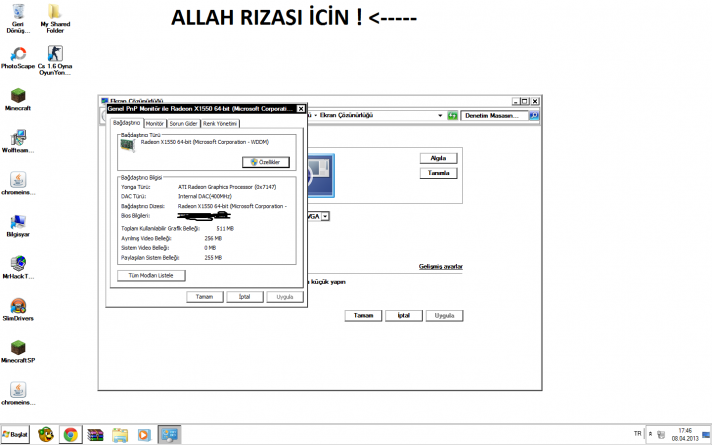Open the lower chromeins Java icon
Screen dimensions: 712x445
click(18, 394)
